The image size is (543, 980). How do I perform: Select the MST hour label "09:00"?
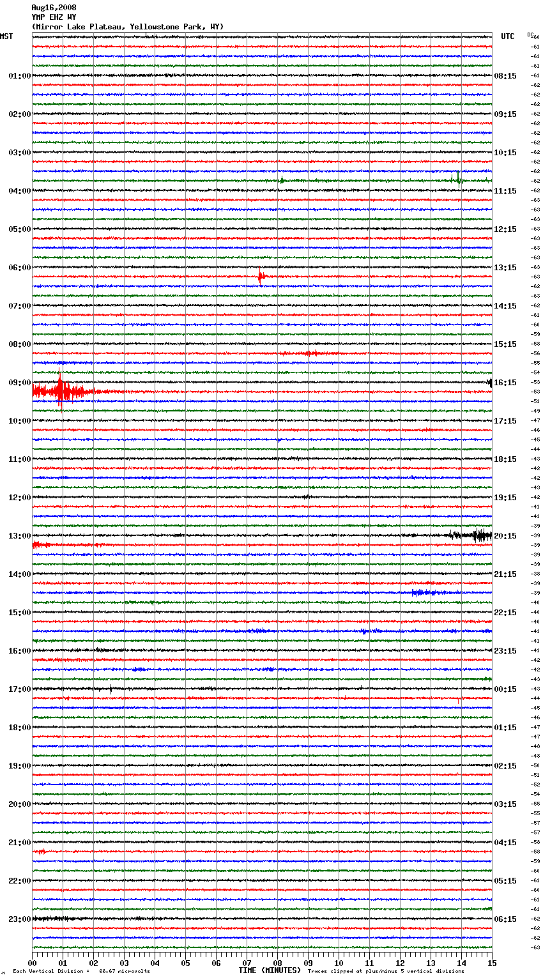pos(19,383)
